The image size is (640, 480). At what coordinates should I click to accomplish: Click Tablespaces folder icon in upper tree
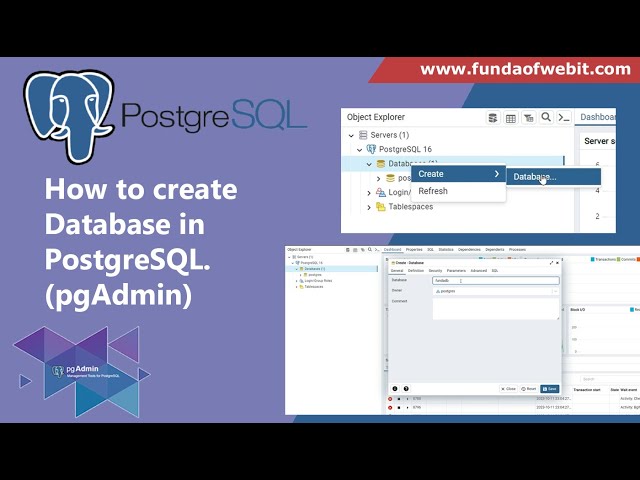(380, 207)
